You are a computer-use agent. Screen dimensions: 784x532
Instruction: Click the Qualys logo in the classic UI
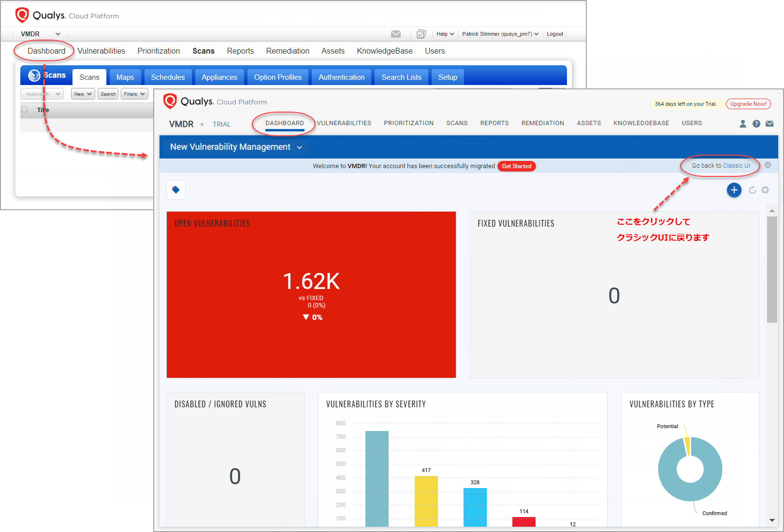point(22,15)
